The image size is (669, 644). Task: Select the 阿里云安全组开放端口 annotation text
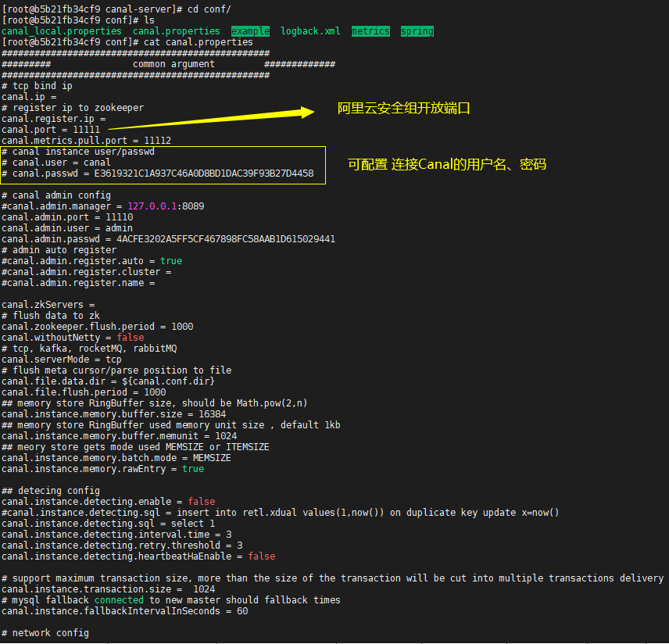pyautogui.click(x=403, y=108)
